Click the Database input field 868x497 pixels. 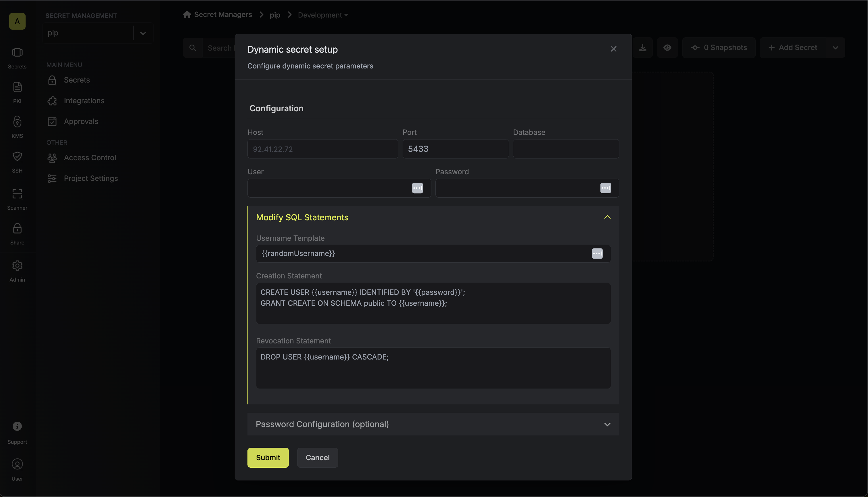click(x=566, y=149)
